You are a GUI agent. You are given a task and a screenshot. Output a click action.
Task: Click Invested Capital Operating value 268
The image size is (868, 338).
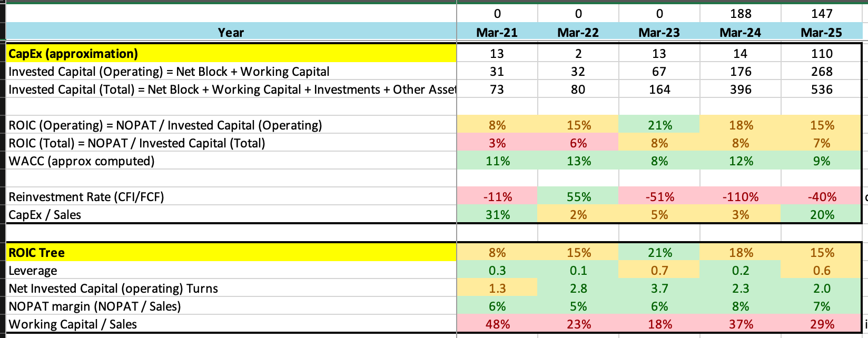[x=821, y=72]
